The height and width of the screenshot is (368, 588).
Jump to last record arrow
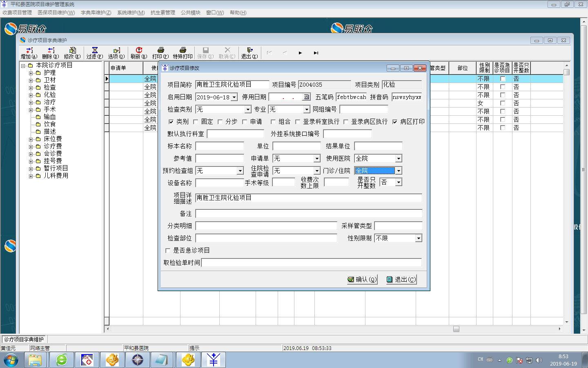coord(316,53)
